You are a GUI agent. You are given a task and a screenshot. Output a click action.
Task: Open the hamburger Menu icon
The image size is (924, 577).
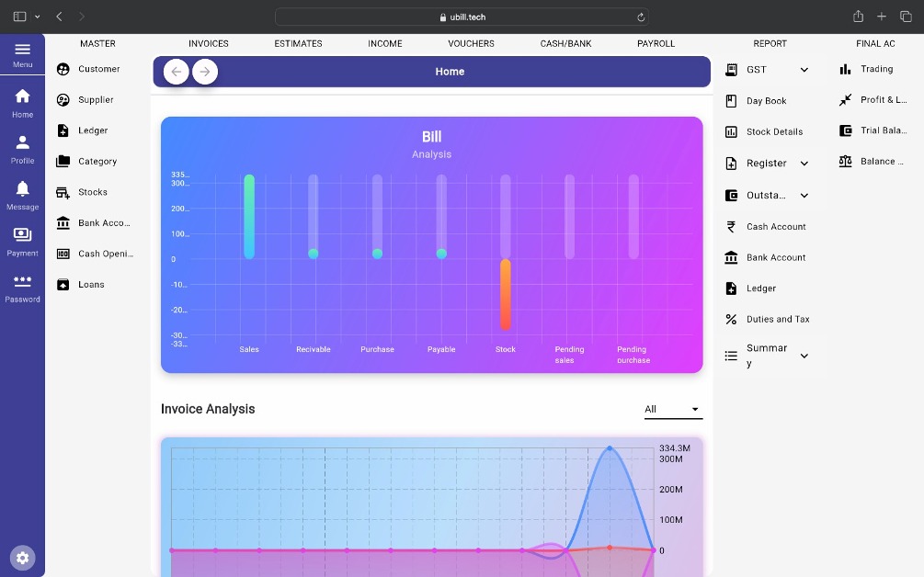(x=22, y=51)
